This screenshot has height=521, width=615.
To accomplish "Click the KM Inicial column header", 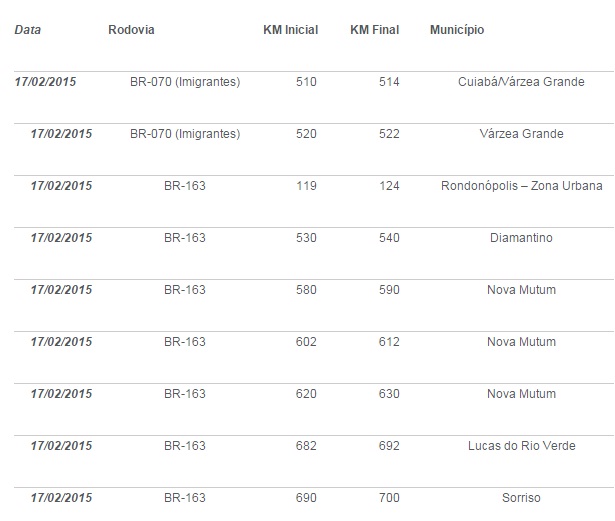I will tap(291, 30).
